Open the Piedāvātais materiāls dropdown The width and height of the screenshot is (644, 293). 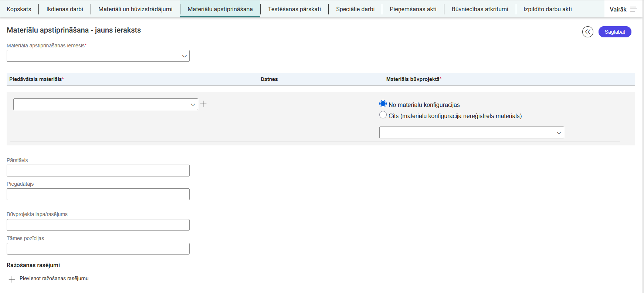pyautogui.click(x=105, y=104)
